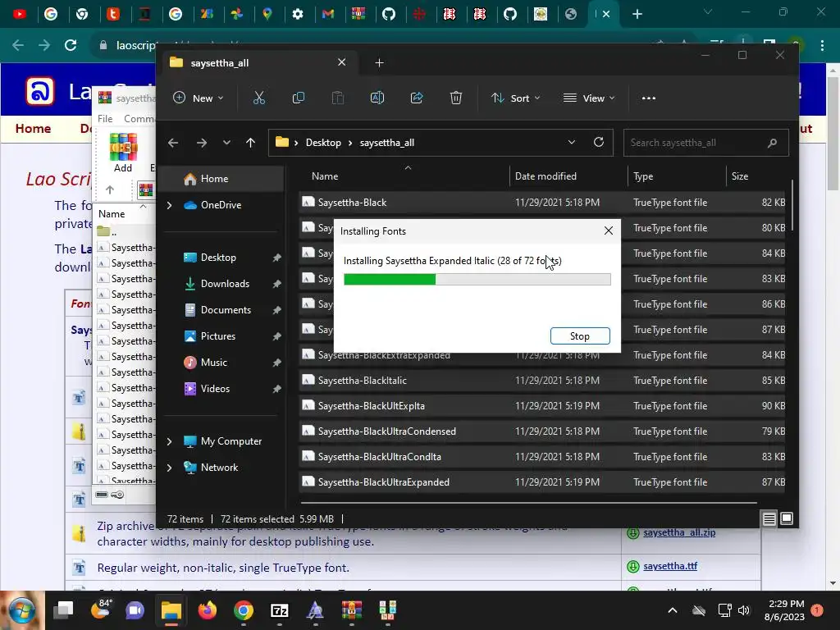
Task: Close the saysettha_all Explorer tab
Action: (x=342, y=62)
